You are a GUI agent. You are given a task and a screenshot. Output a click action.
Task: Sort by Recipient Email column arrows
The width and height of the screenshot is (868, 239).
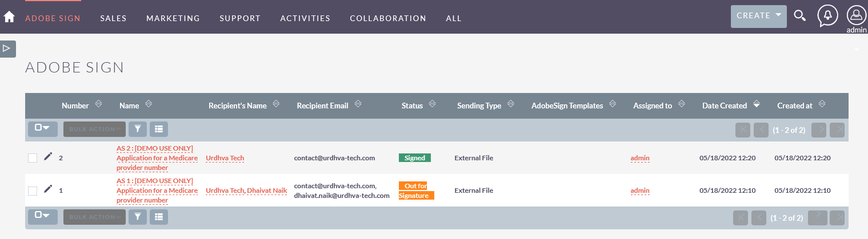358,104
